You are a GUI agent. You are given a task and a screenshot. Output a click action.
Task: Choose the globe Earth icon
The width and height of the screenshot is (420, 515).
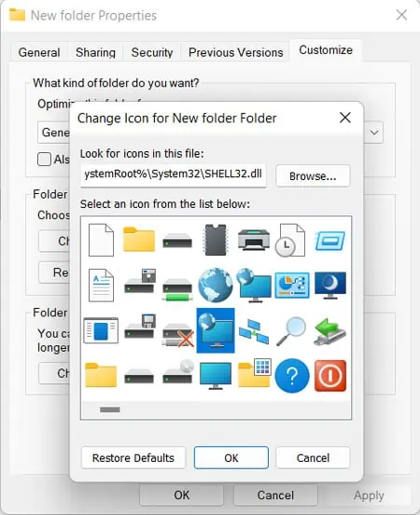(x=216, y=285)
